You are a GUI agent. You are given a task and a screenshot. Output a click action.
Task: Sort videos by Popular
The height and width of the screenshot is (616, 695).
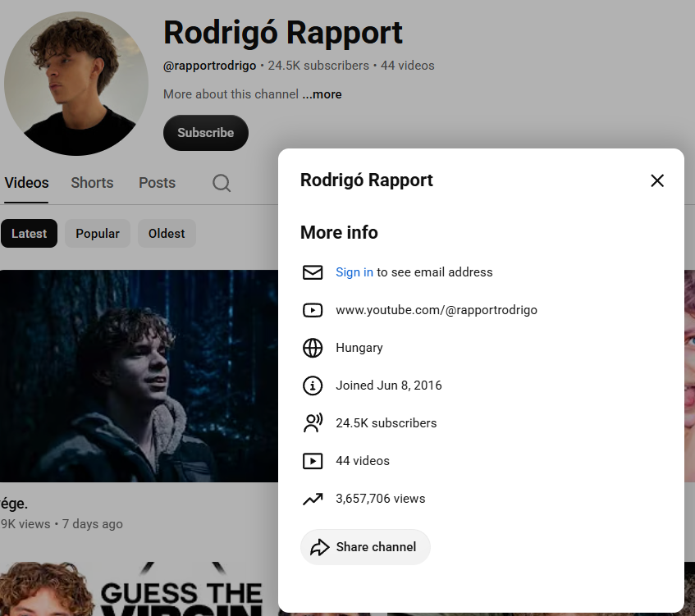coord(98,234)
